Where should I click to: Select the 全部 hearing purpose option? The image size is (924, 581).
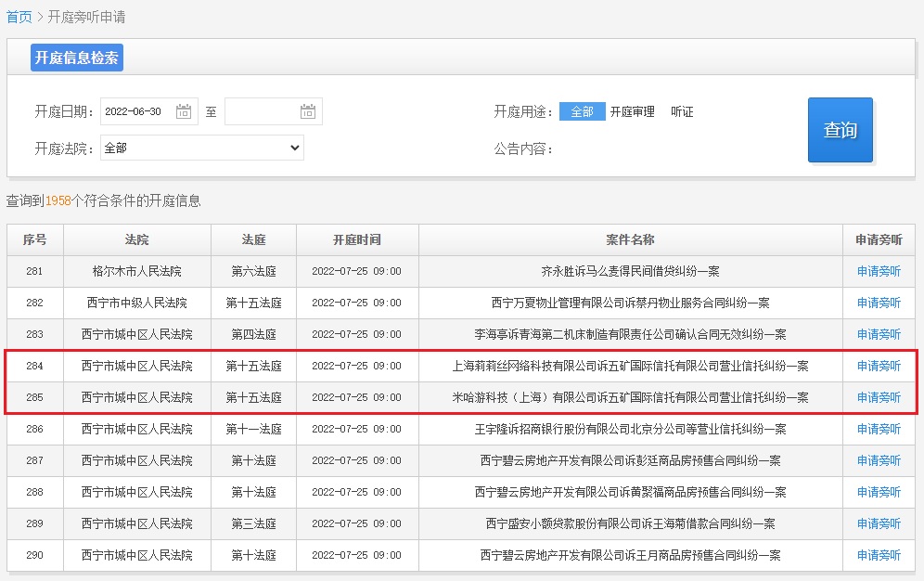[583, 111]
